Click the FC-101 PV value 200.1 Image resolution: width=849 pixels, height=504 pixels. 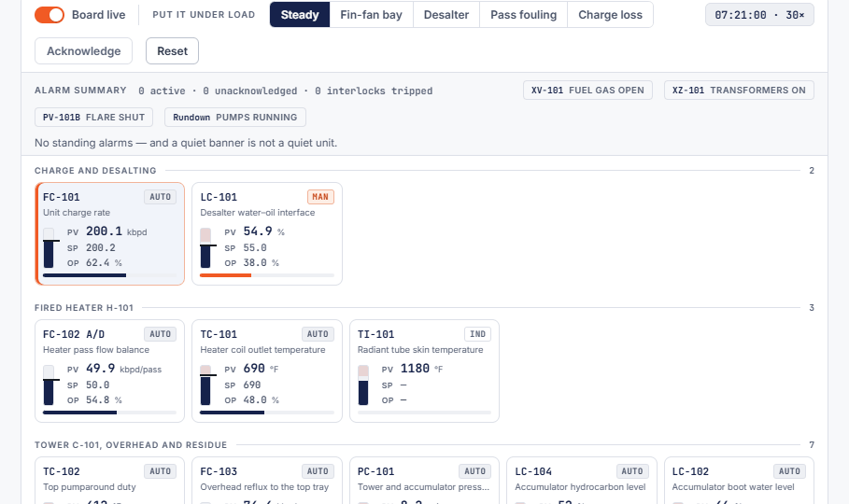(x=104, y=231)
